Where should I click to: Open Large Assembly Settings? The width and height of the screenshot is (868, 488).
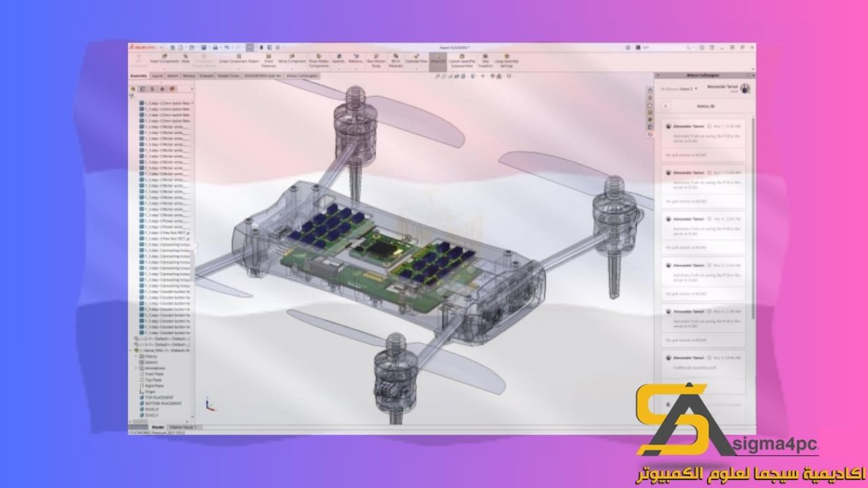coord(507,60)
